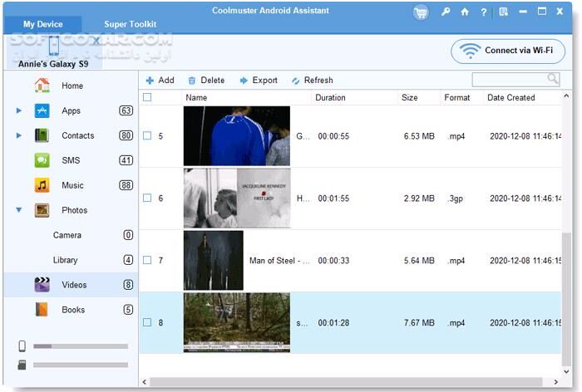Image resolution: width=582 pixels, height=392 pixels.
Task: Click the Export button in toolbar
Action: [x=259, y=81]
